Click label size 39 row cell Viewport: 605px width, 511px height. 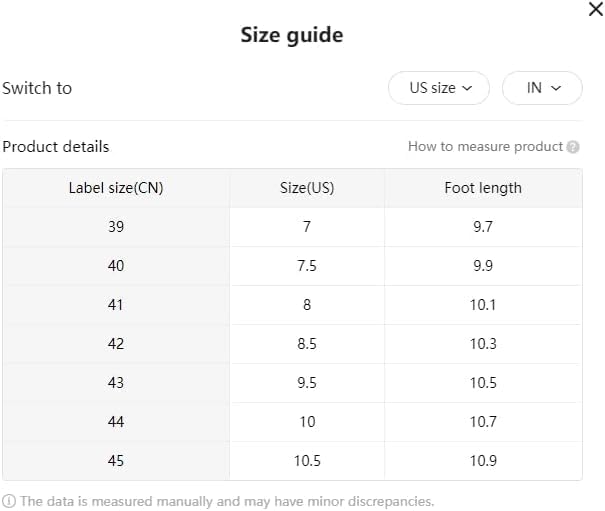click(x=116, y=227)
